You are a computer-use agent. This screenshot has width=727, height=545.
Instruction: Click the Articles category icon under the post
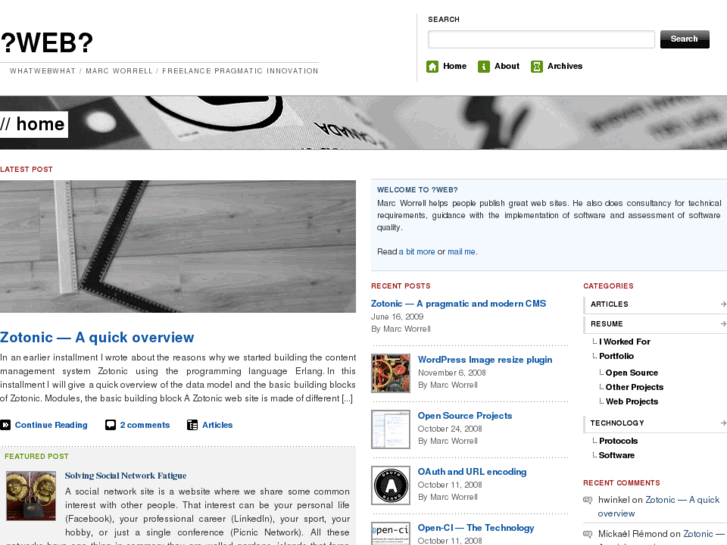pos(192,425)
